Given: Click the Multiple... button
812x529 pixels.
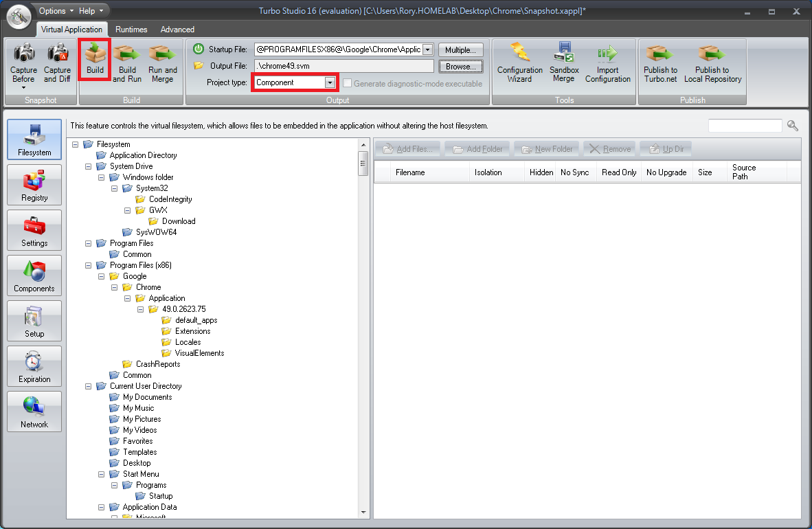Looking at the screenshot, I should click(460, 49).
